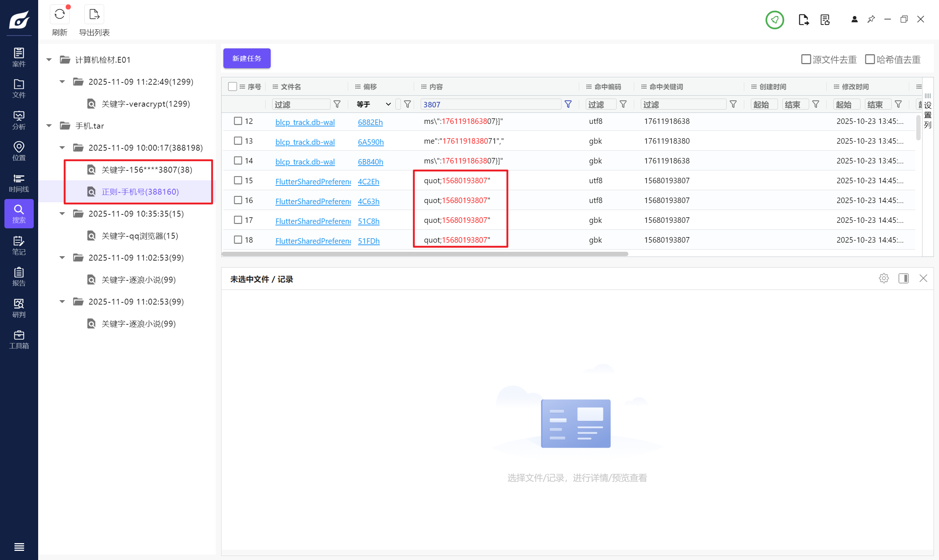Open the Toolbox (工具箱) sidebar icon
Viewport: 939px width, 560px height.
19,339
